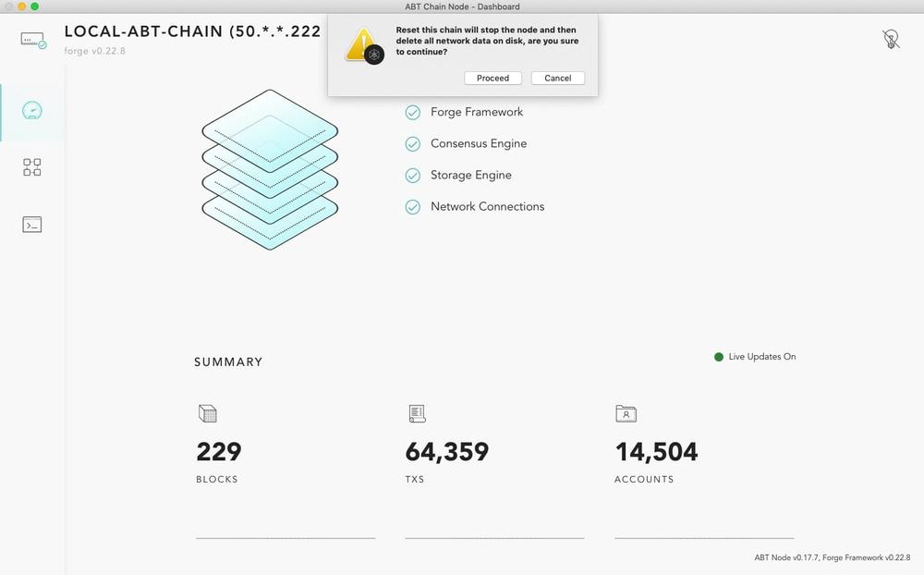Click the 64,359 transactions count

446,452
